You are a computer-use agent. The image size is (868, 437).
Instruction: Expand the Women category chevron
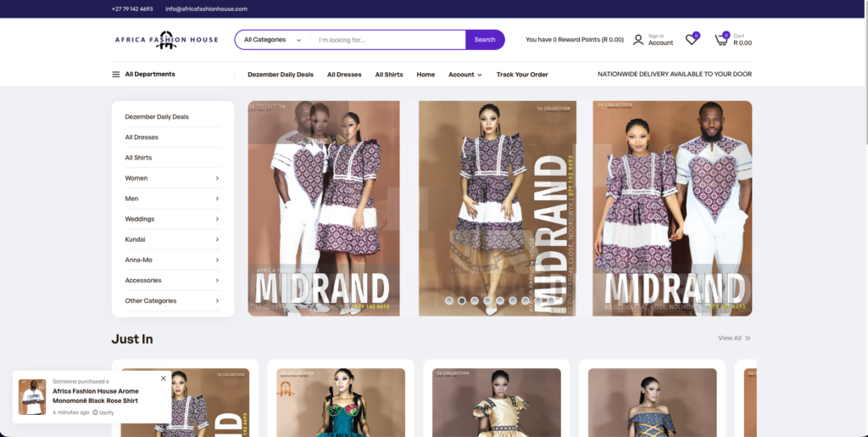click(x=217, y=178)
